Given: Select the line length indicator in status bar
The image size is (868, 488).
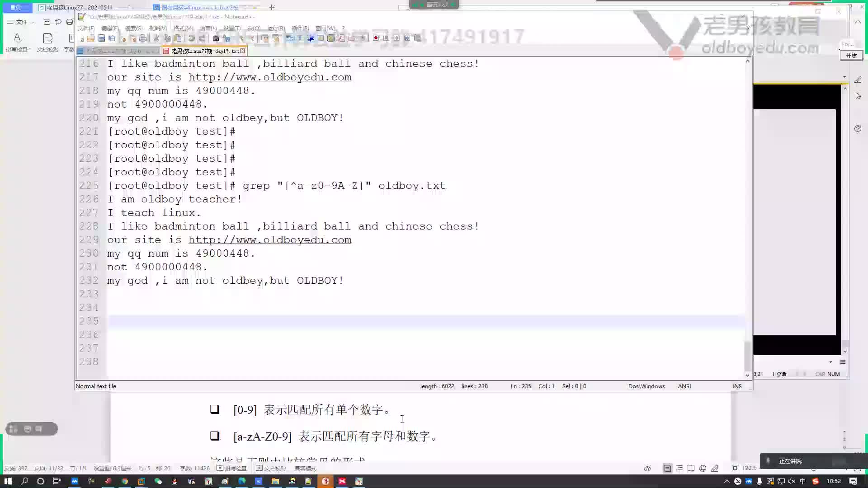Looking at the screenshot, I should click(x=437, y=386).
